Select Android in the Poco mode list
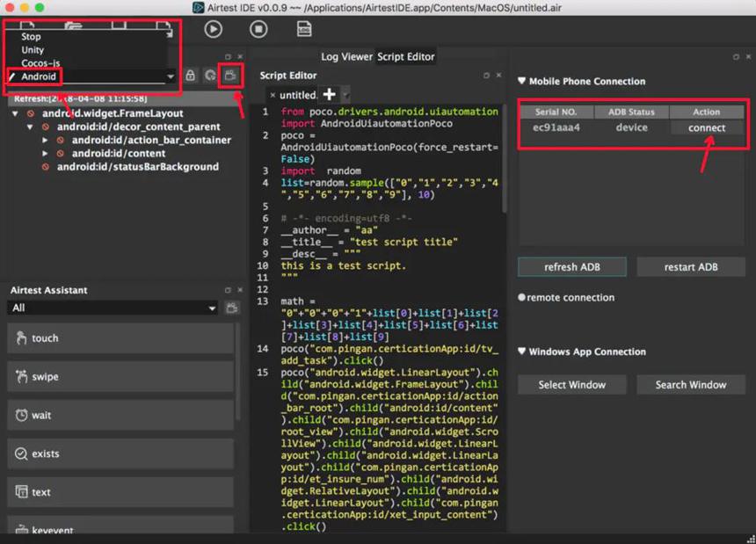The width and height of the screenshot is (756, 544). click(x=39, y=76)
